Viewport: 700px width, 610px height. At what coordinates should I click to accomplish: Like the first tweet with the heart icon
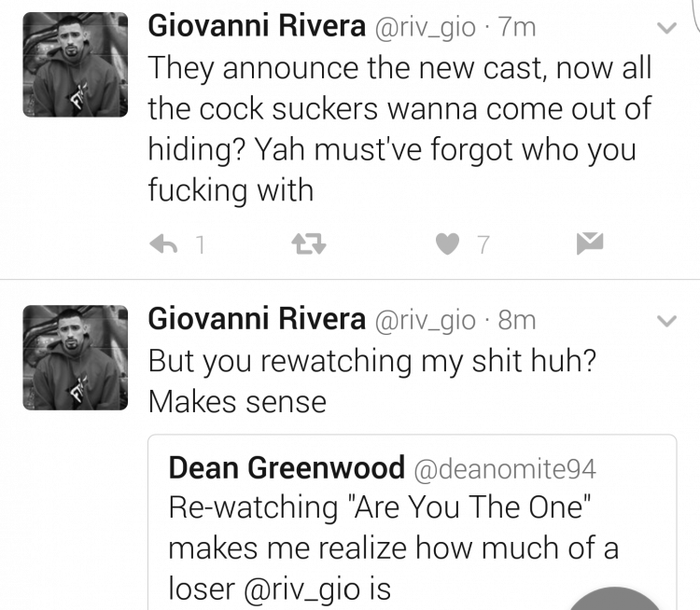pyautogui.click(x=447, y=243)
